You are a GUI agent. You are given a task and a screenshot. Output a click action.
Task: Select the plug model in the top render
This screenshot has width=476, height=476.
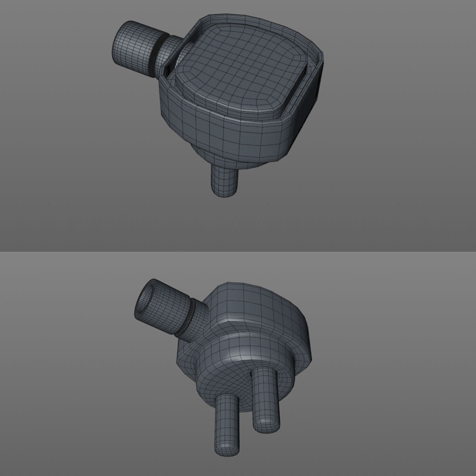pos(217,105)
